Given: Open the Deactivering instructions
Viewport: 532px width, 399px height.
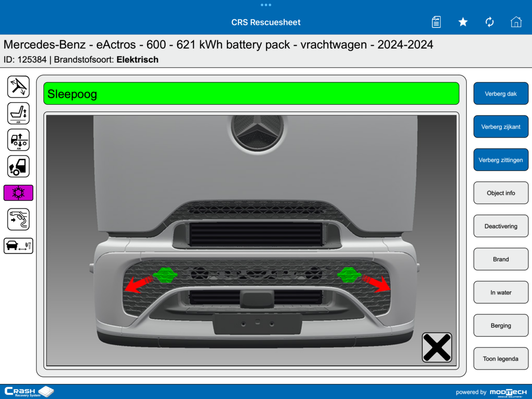Looking at the screenshot, I should click(x=501, y=226).
